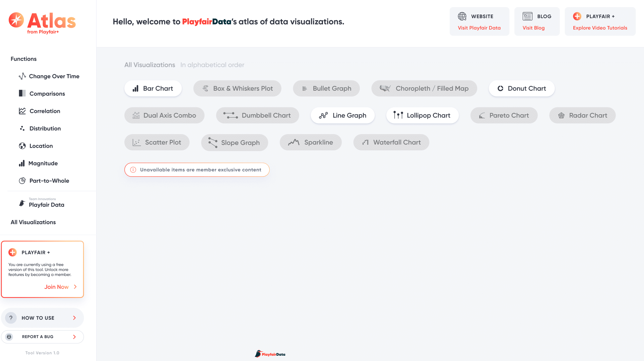Click the newspaper icon in Blog card
This screenshot has width=644, height=361.
coord(527,16)
